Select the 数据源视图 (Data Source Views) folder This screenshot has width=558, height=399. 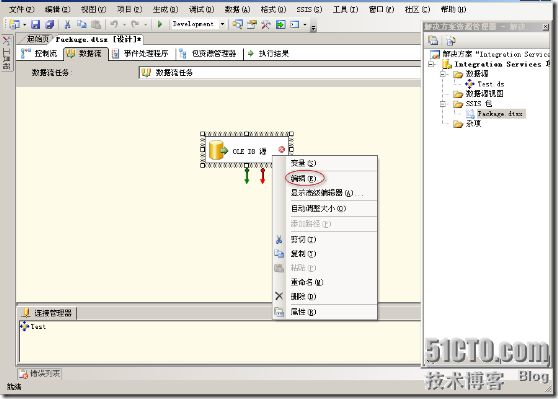pyautogui.click(x=479, y=94)
